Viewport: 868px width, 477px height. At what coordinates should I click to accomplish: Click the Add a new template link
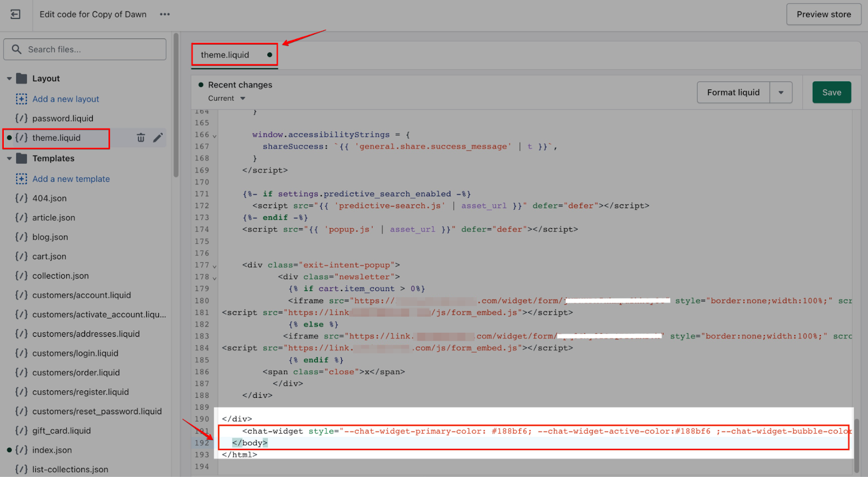(x=71, y=179)
